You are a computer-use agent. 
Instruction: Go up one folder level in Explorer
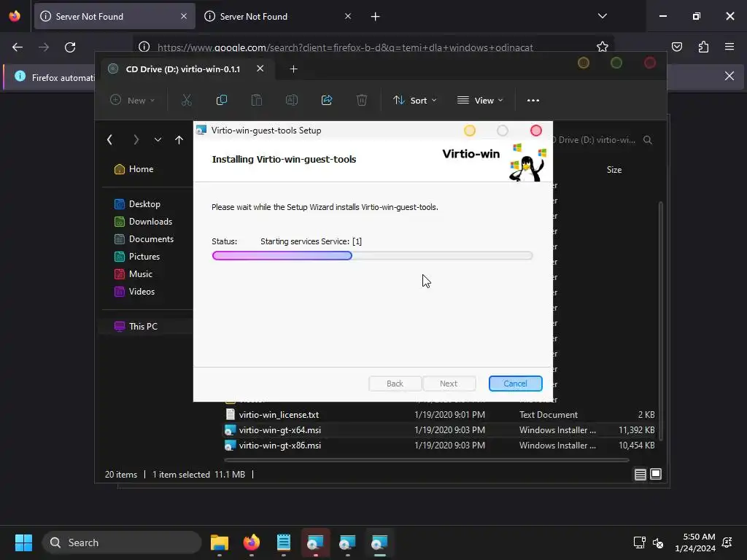point(179,139)
